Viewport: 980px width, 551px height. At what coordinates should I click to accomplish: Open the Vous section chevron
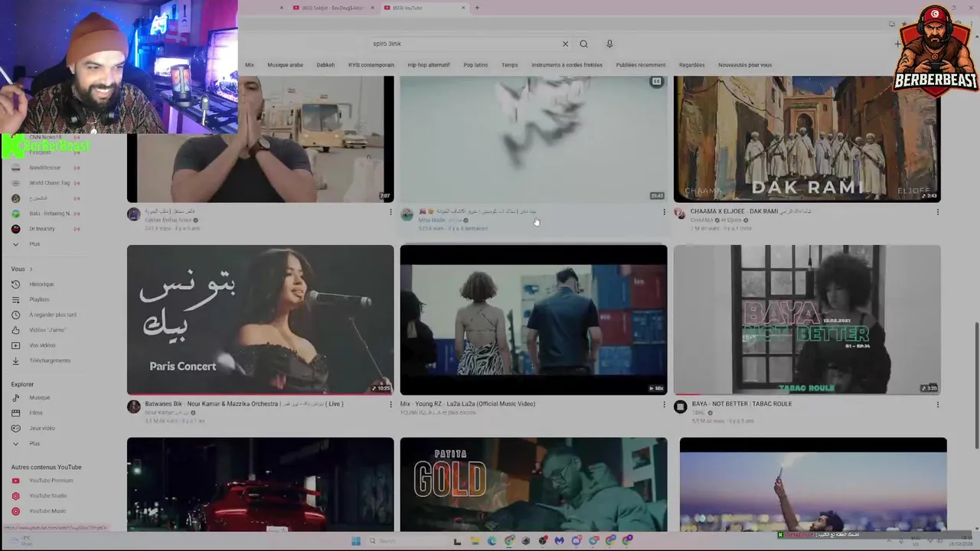click(x=31, y=269)
